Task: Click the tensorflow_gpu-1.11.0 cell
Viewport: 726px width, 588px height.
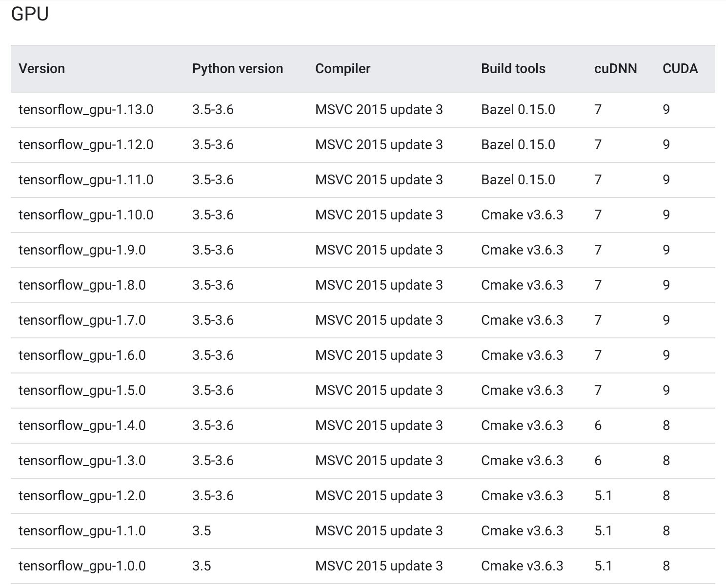Action: tap(86, 179)
